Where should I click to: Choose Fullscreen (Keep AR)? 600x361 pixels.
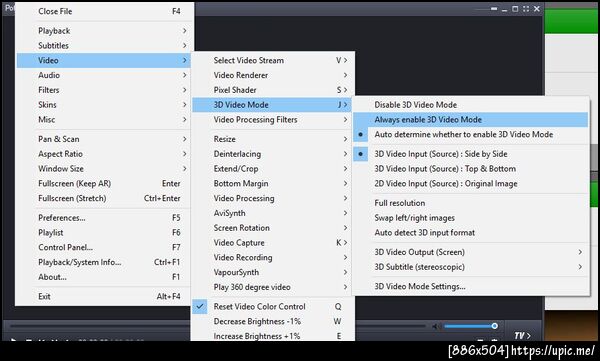(104, 184)
